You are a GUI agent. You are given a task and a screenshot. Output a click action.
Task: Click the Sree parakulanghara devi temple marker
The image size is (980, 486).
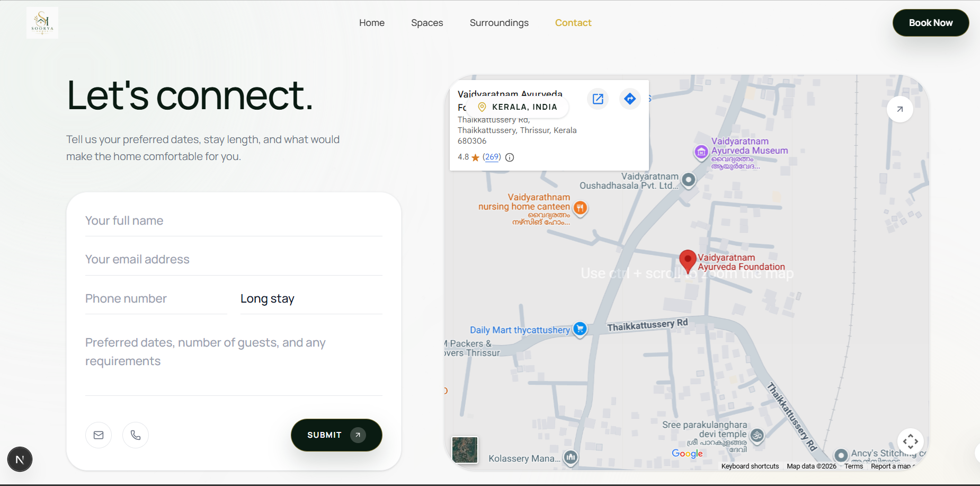click(758, 436)
